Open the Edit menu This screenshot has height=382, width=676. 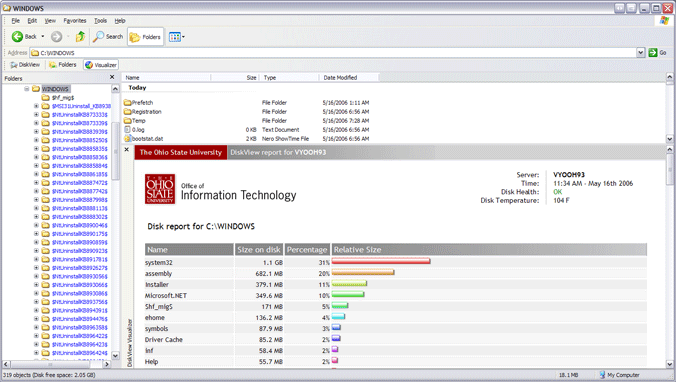click(32, 21)
